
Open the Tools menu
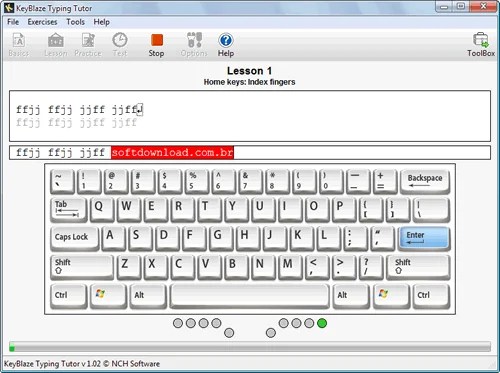75,22
